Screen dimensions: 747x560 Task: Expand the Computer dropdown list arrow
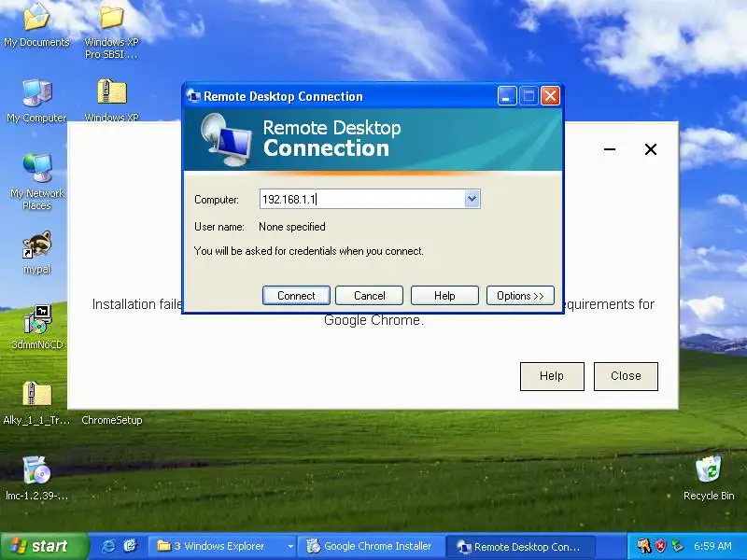472,199
